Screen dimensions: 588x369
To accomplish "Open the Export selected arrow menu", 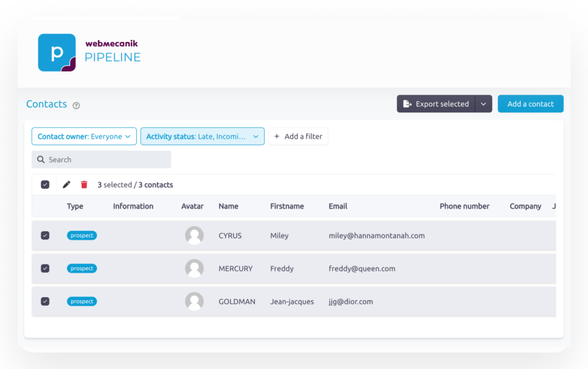I will click(483, 104).
